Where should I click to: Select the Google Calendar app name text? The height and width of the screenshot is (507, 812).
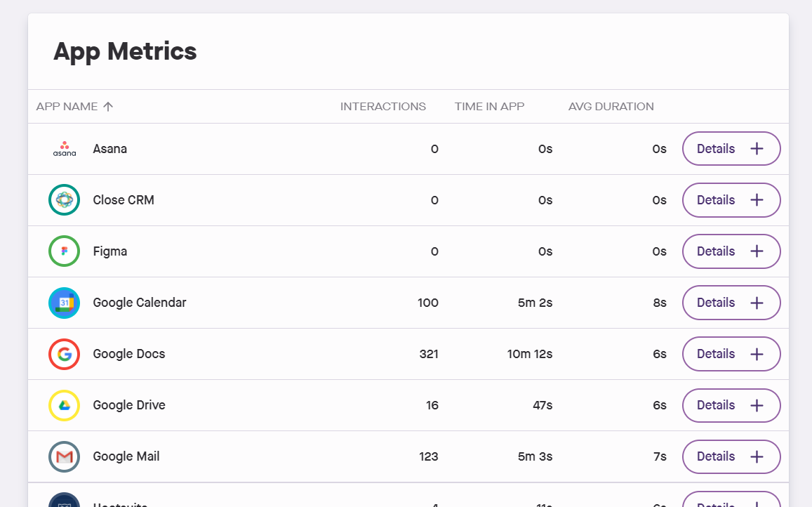(140, 303)
